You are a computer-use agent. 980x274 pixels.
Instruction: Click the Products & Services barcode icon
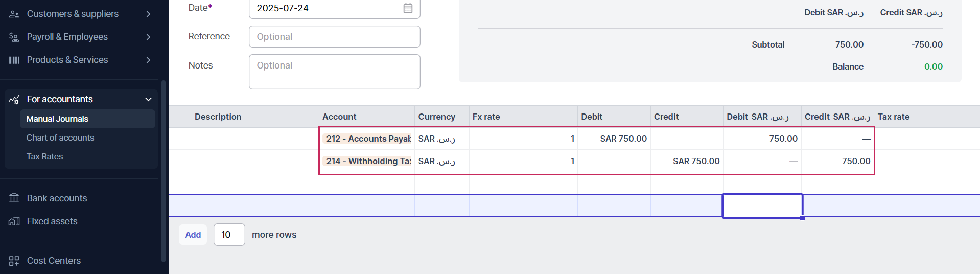(x=14, y=60)
